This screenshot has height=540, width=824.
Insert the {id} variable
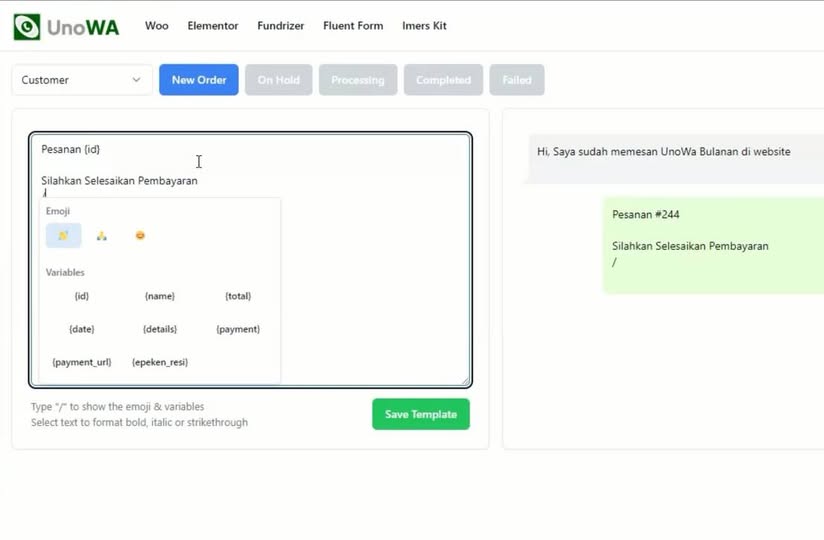click(x=82, y=296)
